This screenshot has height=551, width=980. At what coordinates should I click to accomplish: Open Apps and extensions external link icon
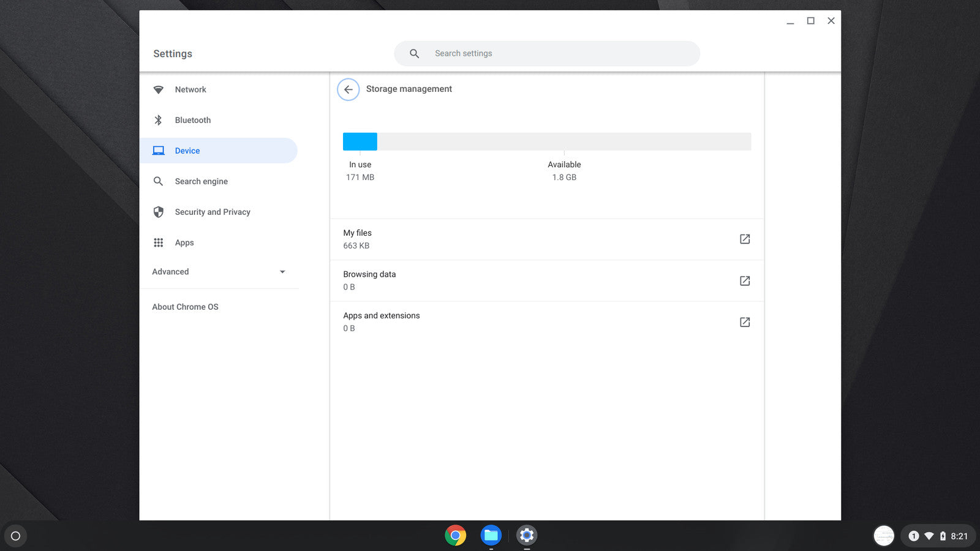(744, 322)
